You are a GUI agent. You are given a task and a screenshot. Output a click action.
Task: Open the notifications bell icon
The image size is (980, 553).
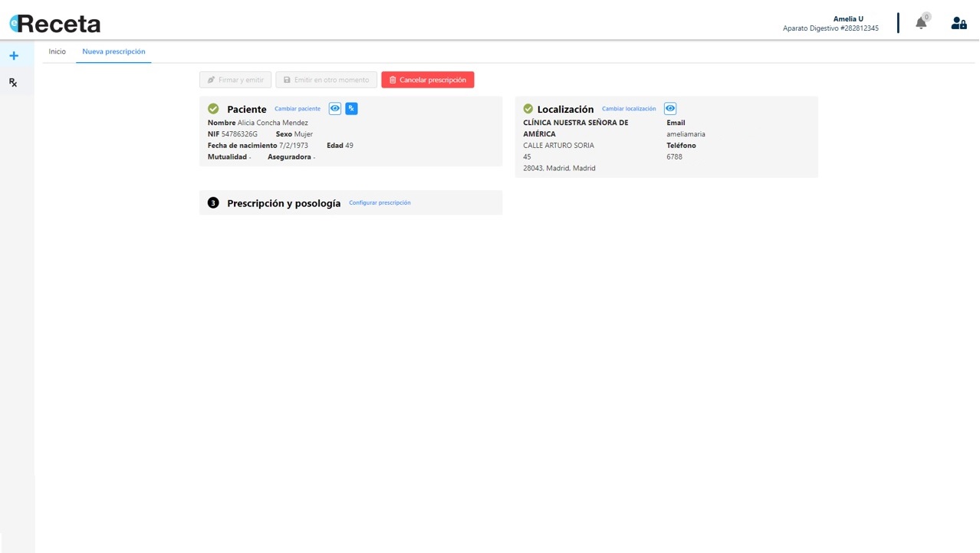pyautogui.click(x=921, y=23)
